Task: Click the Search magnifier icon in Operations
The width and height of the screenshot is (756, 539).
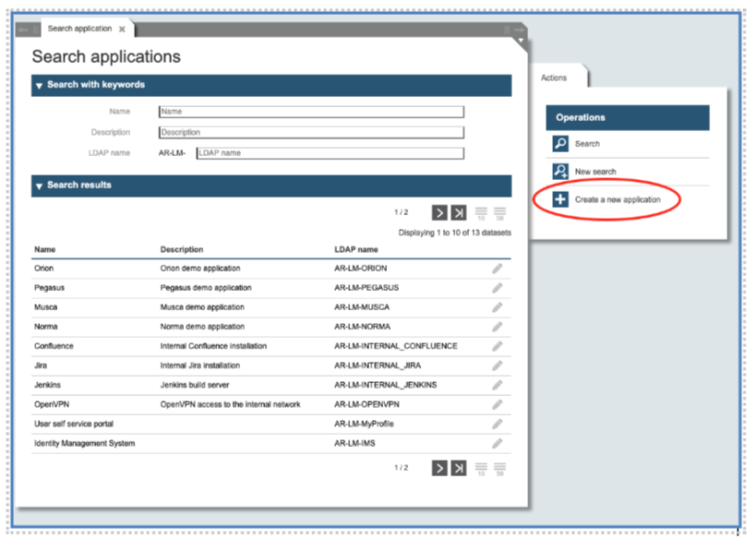Action: click(560, 144)
